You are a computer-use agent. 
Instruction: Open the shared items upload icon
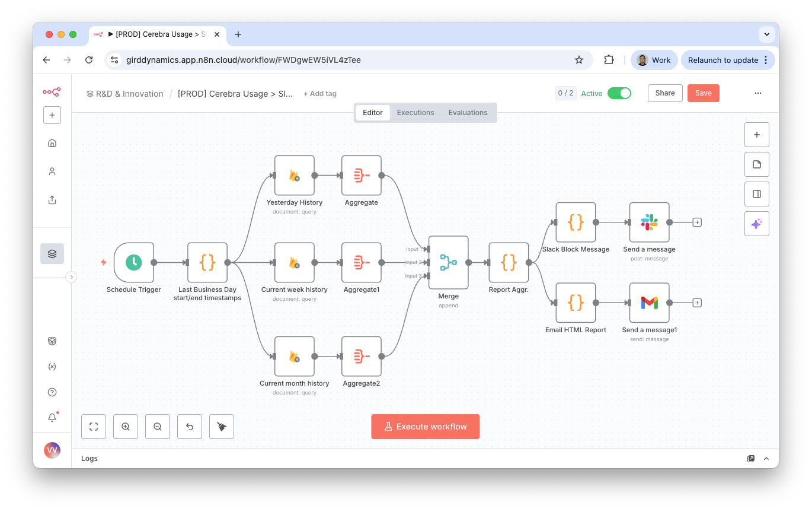[x=52, y=200]
